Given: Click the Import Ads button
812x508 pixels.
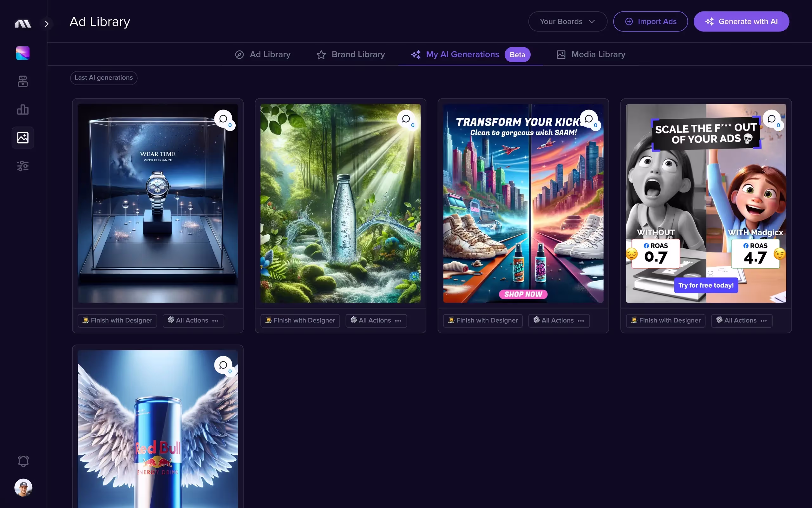Looking at the screenshot, I should [650, 22].
